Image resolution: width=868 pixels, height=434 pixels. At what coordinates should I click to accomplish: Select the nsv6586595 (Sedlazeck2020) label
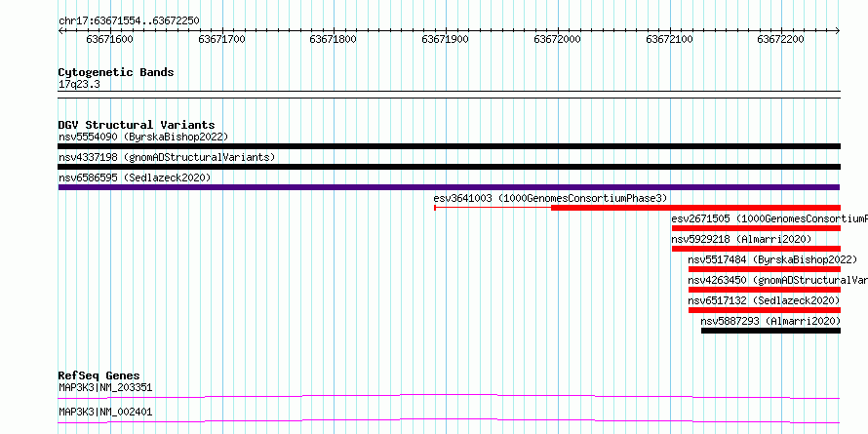135,178
